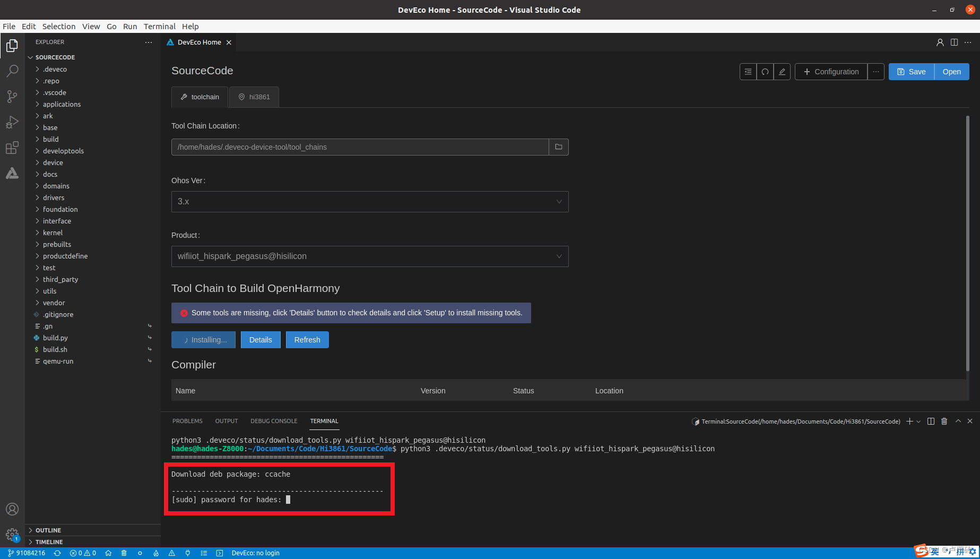Open the Selection menu
980x559 pixels.
59,27
